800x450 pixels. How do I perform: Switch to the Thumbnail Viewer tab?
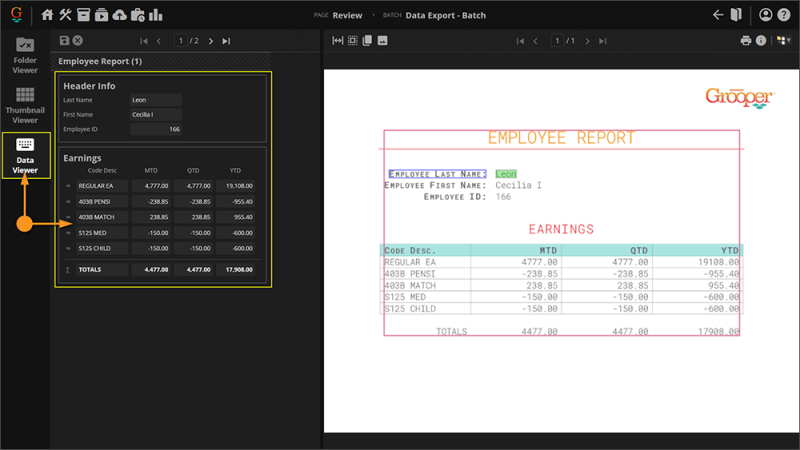point(25,106)
